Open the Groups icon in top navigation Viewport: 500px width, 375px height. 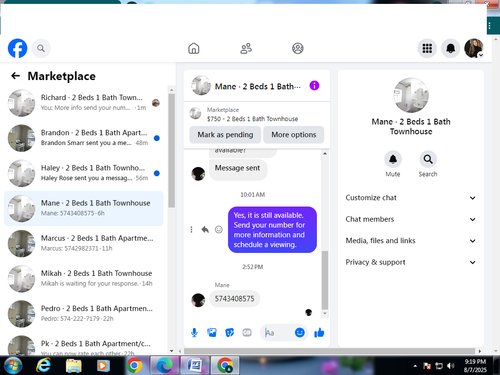tap(298, 48)
